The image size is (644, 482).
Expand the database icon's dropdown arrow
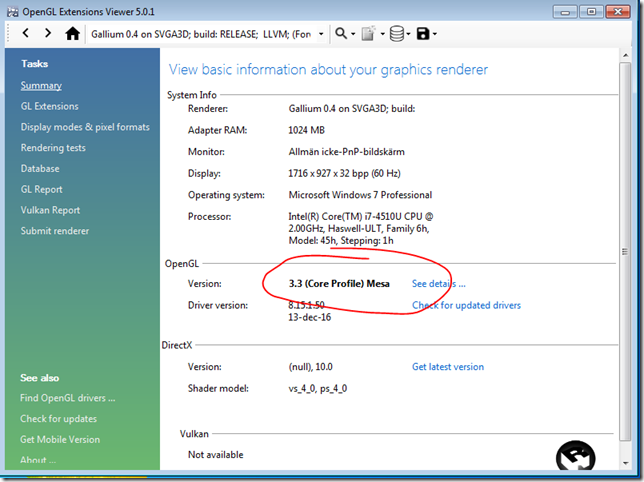coord(408,34)
